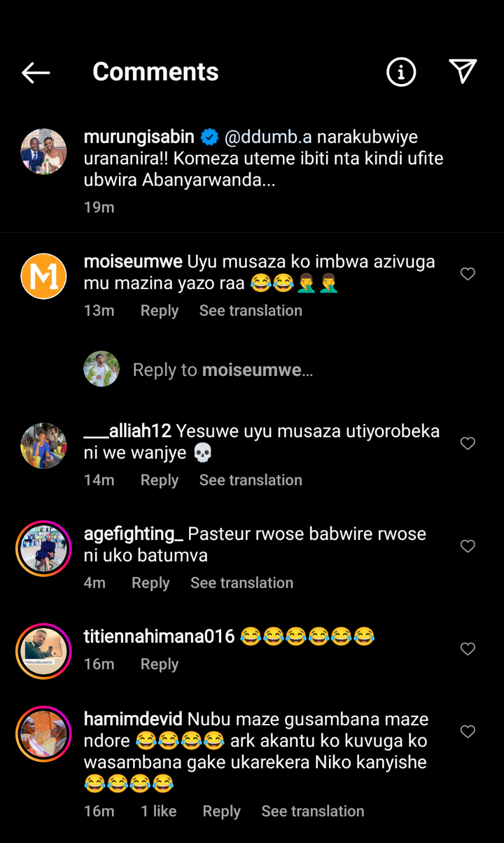
Task: Tap the Reply to moiseumwe input field
Action: pyautogui.click(x=280, y=370)
